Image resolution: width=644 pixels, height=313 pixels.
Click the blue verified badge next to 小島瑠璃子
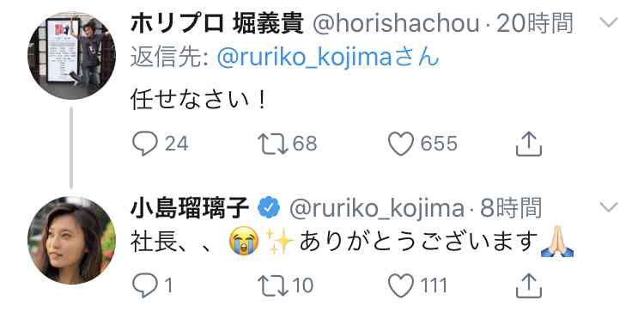[269, 208]
